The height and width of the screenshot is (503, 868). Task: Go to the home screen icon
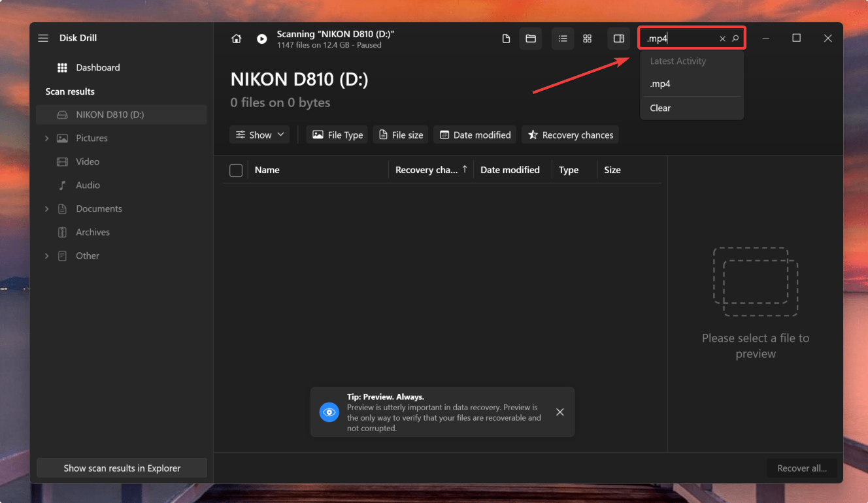[x=237, y=39]
